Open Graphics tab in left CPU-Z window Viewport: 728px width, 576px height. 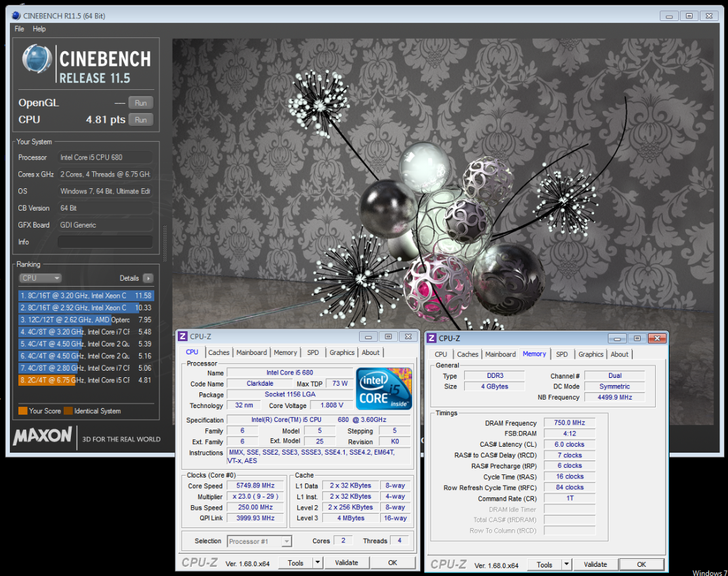click(x=342, y=352)
